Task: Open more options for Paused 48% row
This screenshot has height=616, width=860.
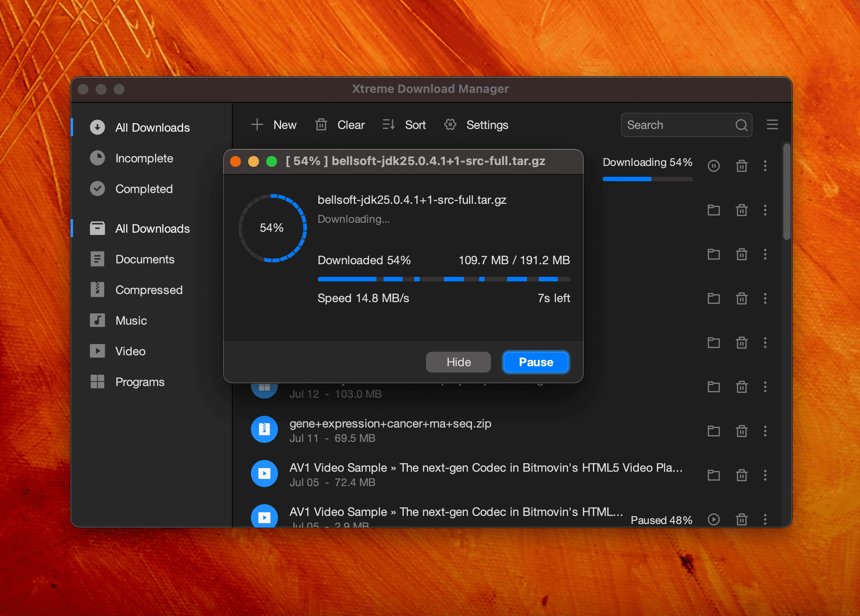Action: pyautogui.click(x=765, y=519)
